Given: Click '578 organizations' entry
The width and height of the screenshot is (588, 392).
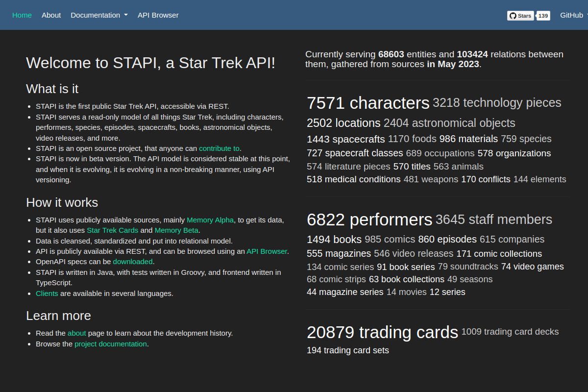Looking at the screenshot, I should click(514, 153).
